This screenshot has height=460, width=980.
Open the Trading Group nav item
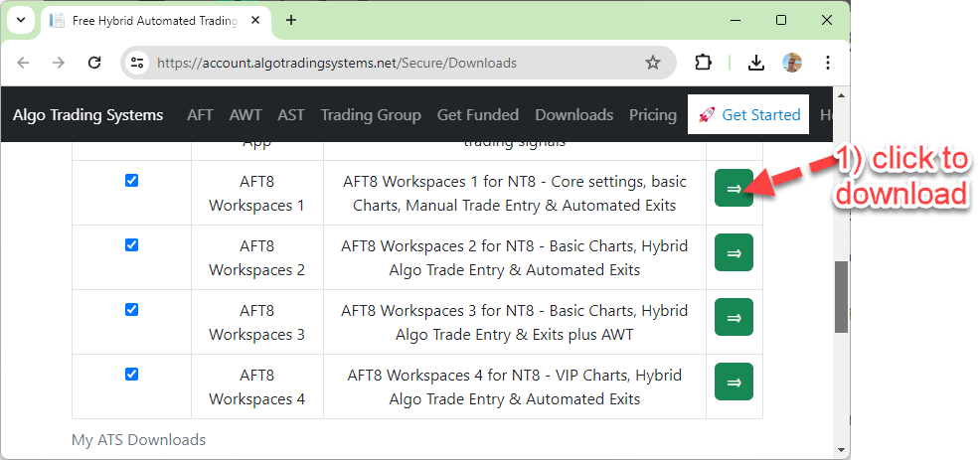click(x=371, y=115)
